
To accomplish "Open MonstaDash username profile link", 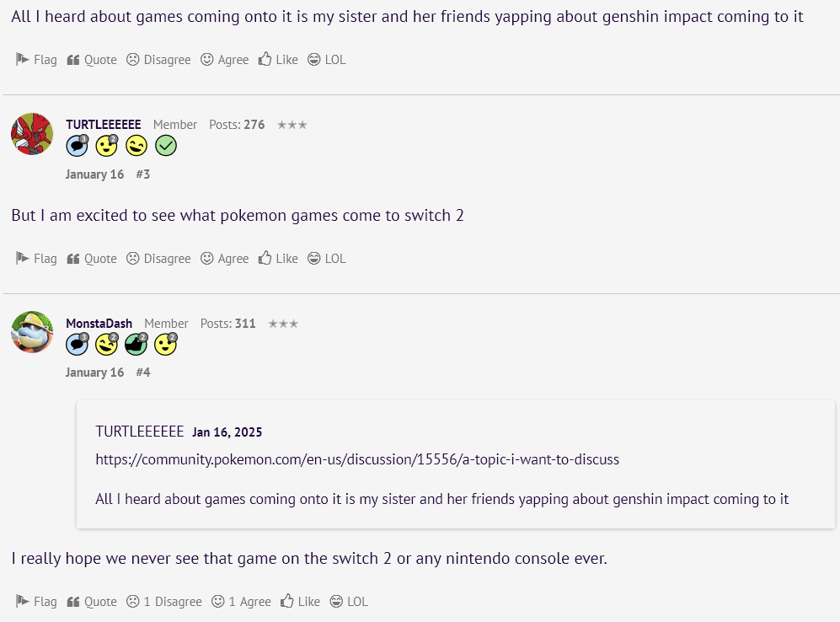I will 99,324.
